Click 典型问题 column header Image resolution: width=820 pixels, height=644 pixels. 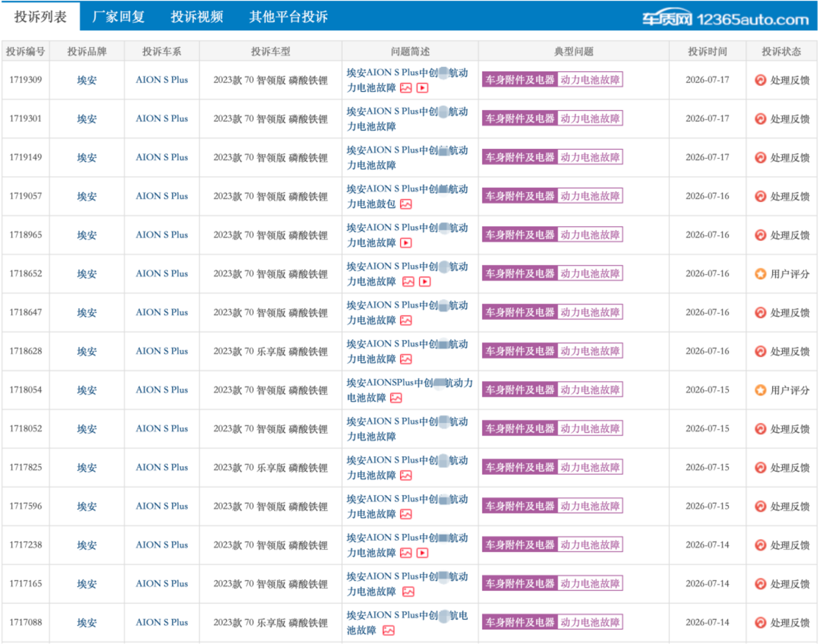pyautogui.click(x=574, y=51)
